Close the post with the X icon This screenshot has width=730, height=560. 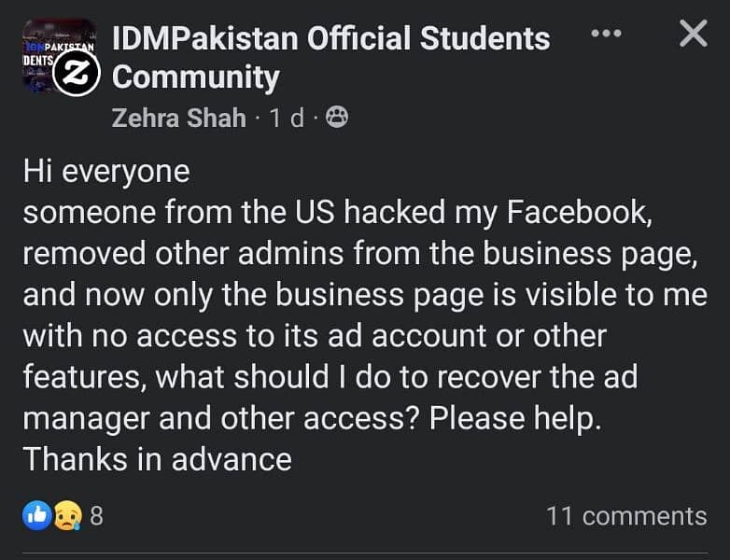point(693,35)
